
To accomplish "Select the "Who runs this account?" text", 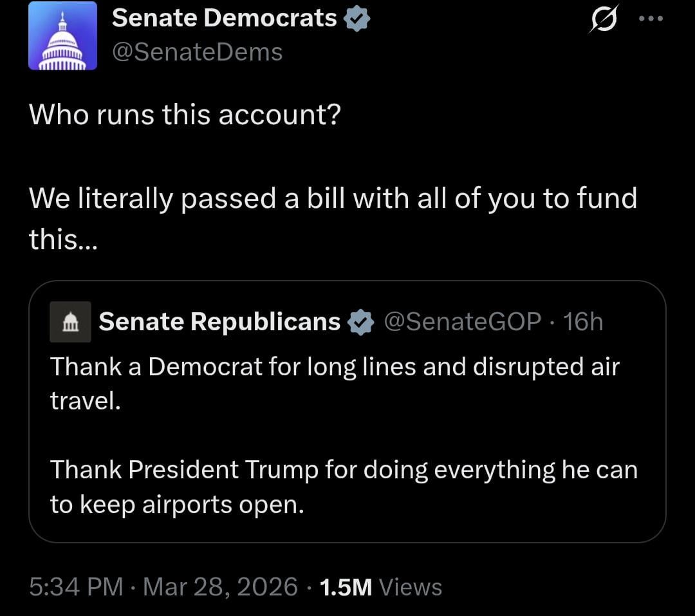I will 185,115.
